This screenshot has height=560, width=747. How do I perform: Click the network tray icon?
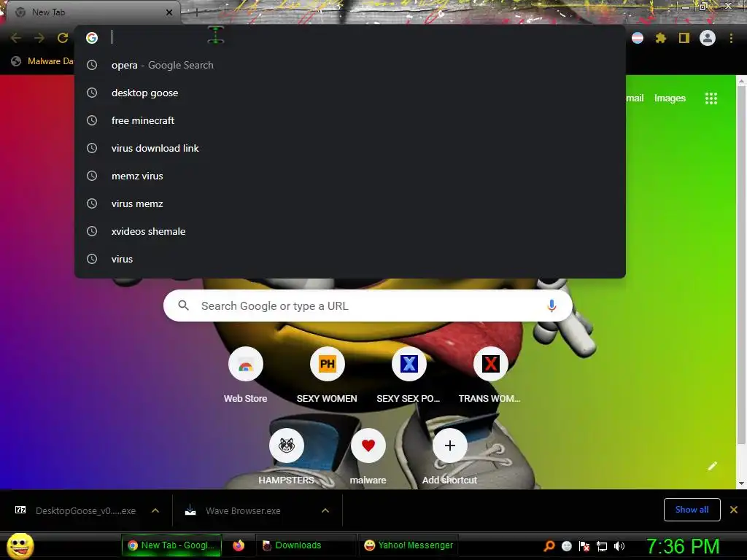click(602, 546)
